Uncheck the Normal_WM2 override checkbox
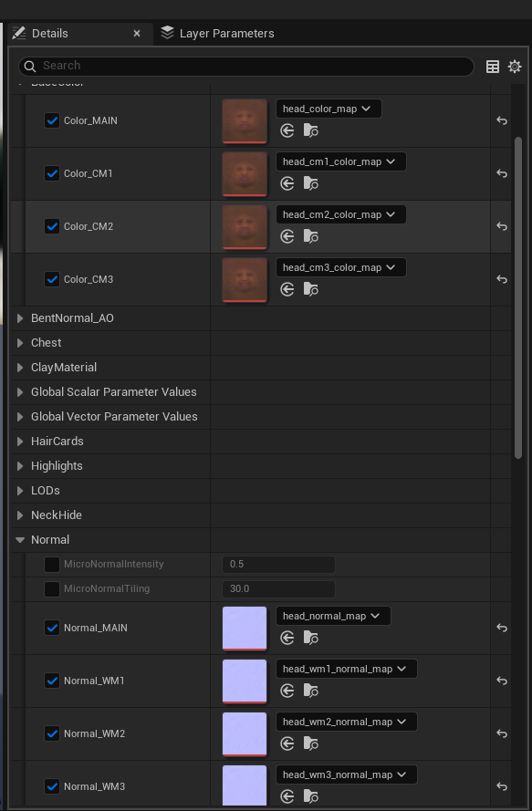Viewport: 532px width, 811px height. [52, 733]
